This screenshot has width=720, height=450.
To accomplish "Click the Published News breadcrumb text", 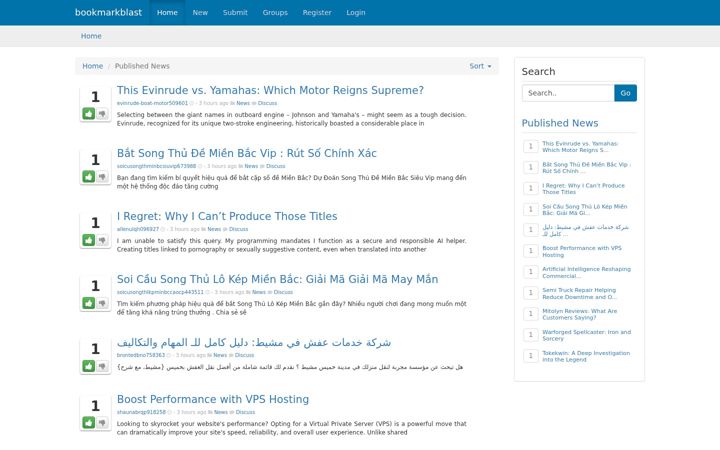I will [x=142, y=66].
